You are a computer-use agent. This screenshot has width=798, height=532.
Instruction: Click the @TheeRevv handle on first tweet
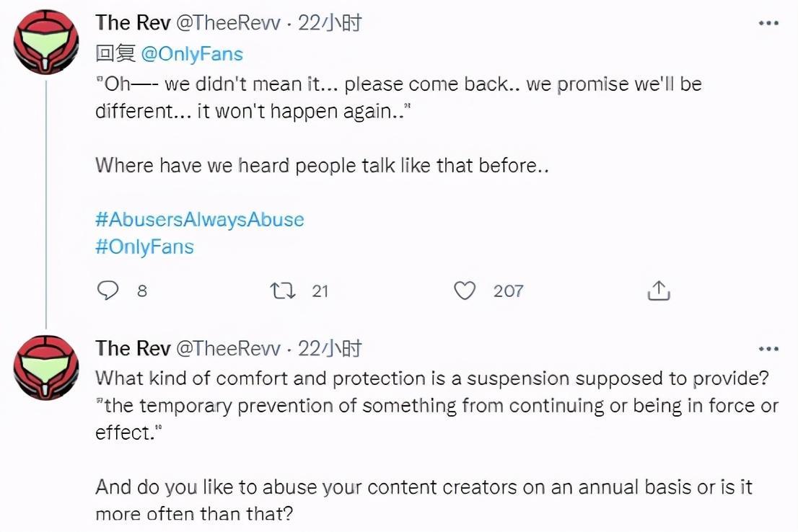coord(228,23)
